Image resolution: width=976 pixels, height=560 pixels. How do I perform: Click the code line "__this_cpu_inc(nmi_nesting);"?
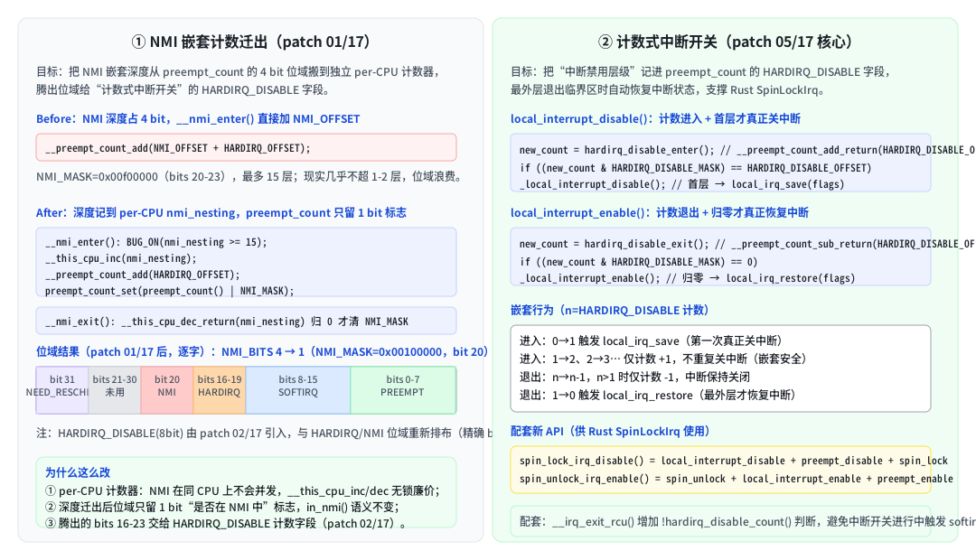[x=121, y=258]
